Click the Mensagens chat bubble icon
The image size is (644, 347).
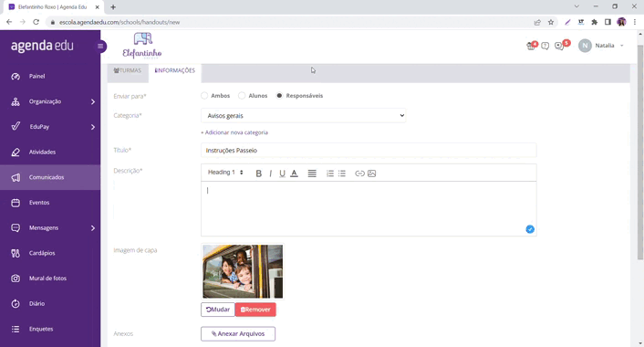pyautogui.click(x=16, y=227)
